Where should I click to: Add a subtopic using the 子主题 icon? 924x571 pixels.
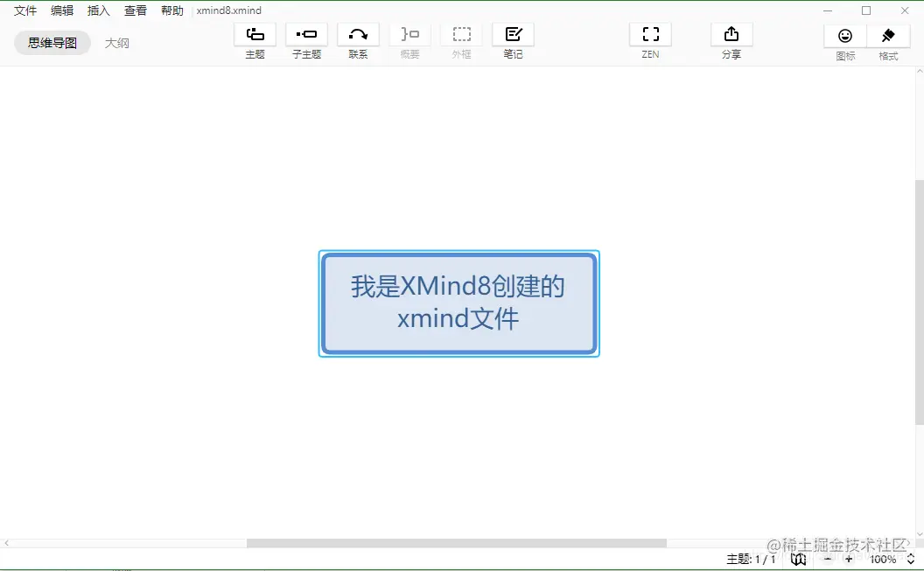306,39
